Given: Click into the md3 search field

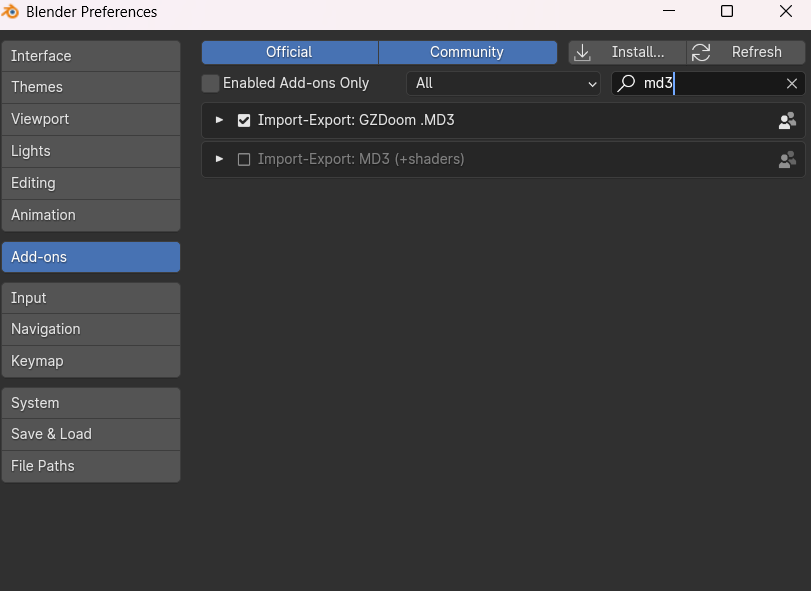Looking at the screenshot, I should tap(708, 83).
